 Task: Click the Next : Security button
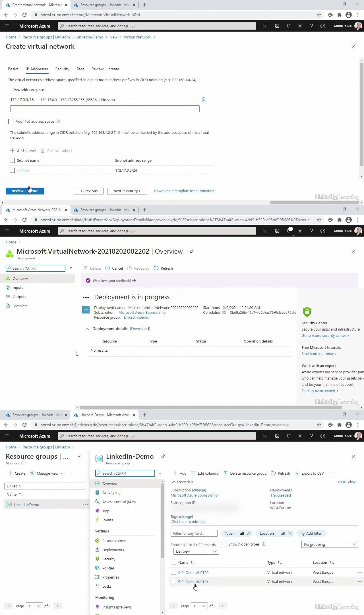pyautogui.click(x=127, y=191)
